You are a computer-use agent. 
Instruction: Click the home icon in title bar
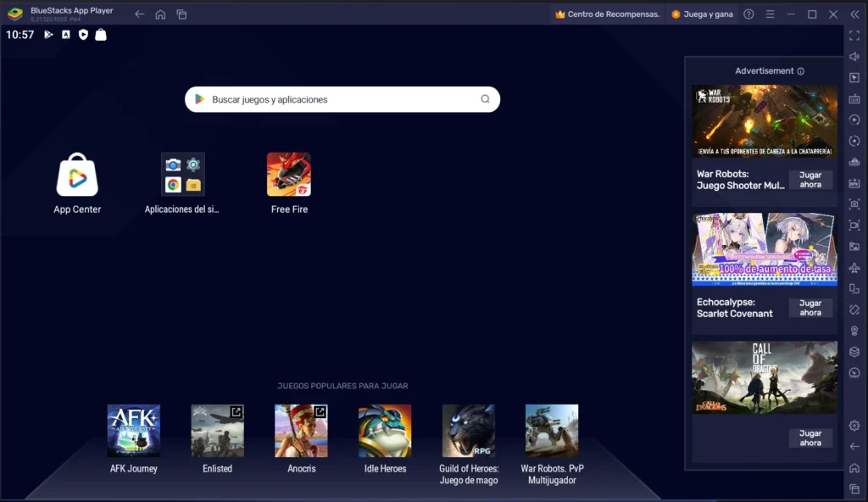point(160,14)
